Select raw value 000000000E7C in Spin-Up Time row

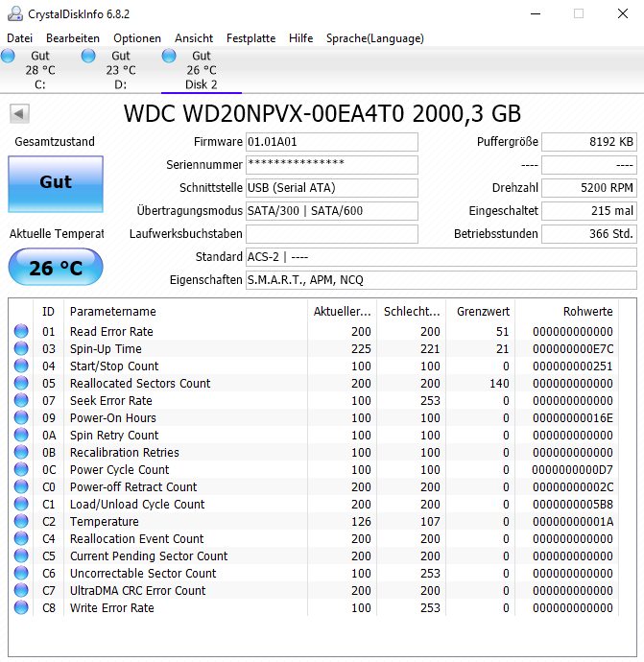pos(573,348)
